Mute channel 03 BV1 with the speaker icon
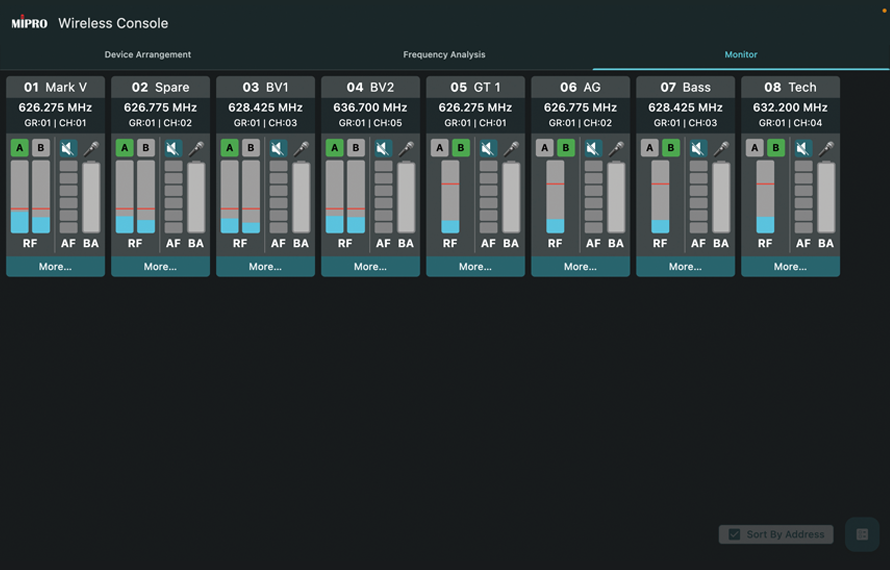This screenshot has width=890, height=570. (278, 148)
